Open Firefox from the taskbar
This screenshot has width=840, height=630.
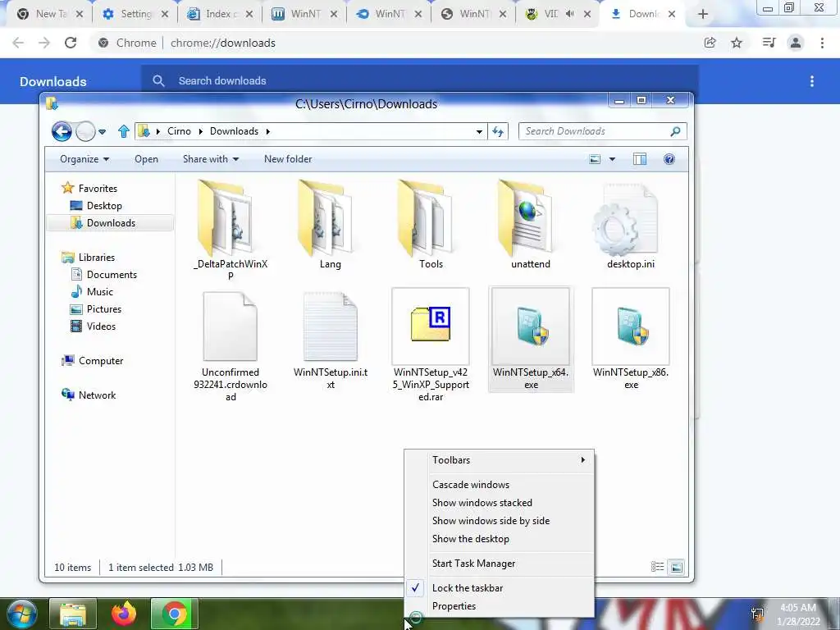click(x=124, y=614)
